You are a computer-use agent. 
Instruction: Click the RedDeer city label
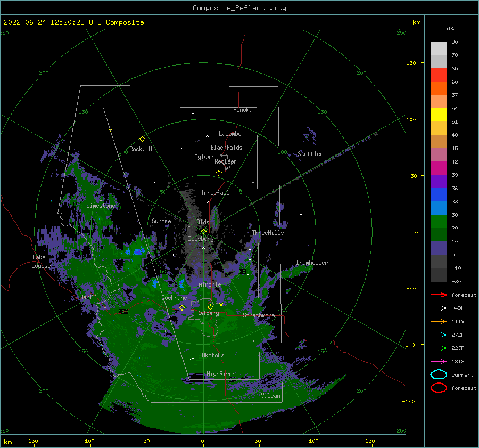pyautogui.click(x=226, y=161)
